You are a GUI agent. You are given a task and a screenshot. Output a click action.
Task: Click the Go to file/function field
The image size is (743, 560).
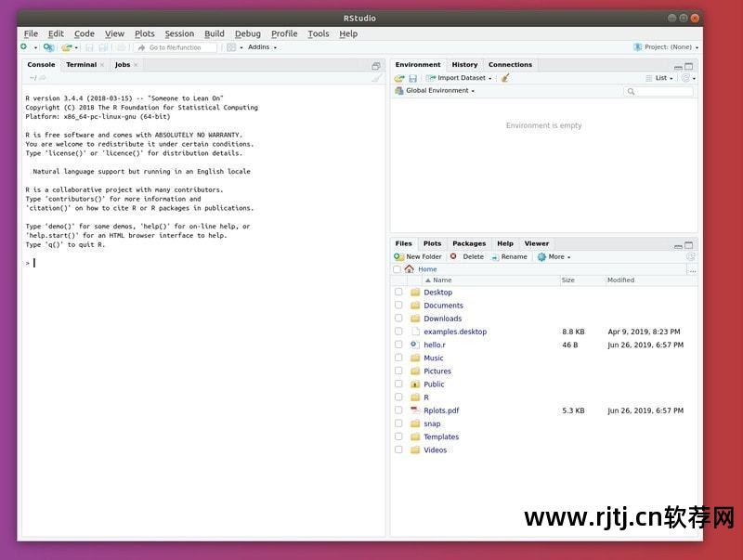tap(176, 47)
